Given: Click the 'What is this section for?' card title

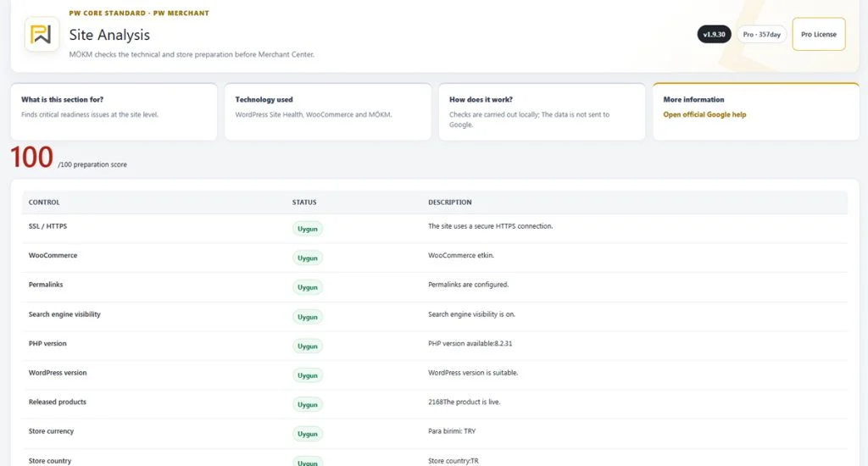Looking at the screenshot, I should (x=62, y=100).
